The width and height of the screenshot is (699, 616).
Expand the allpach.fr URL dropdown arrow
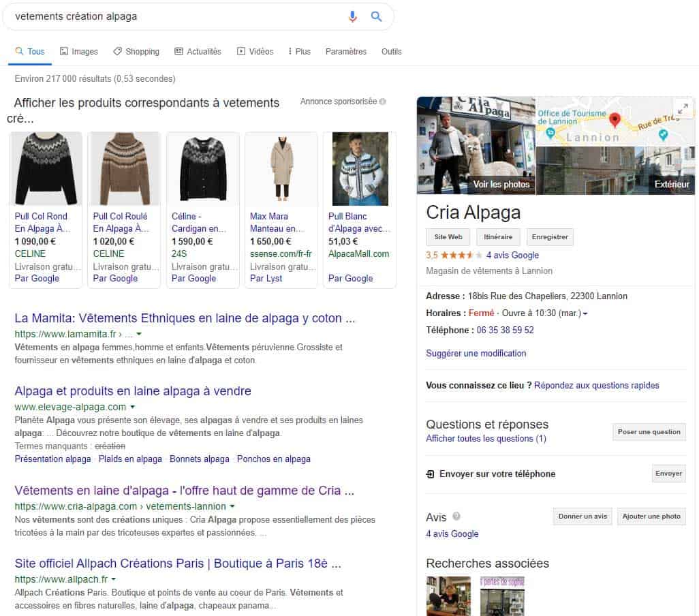click(x=114, y=579)
